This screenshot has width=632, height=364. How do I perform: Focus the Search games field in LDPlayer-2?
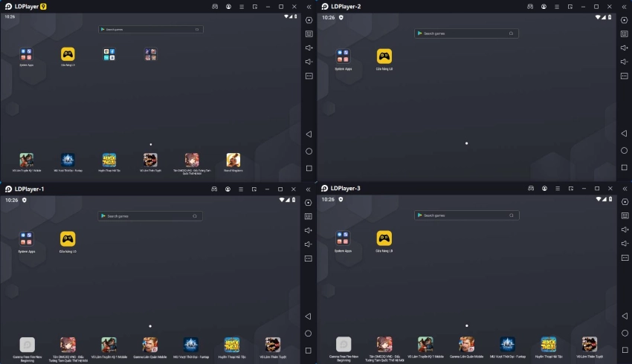click(x=466, y=33)
